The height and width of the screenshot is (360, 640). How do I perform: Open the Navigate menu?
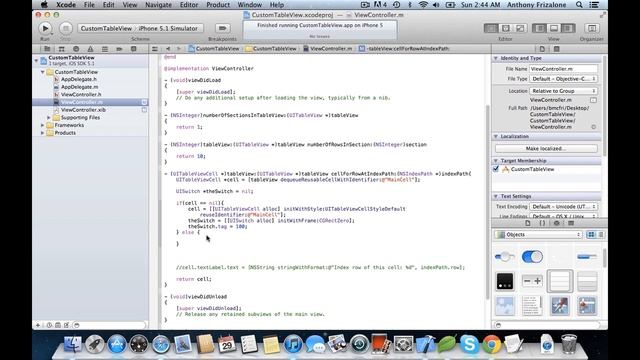point(158,5)
